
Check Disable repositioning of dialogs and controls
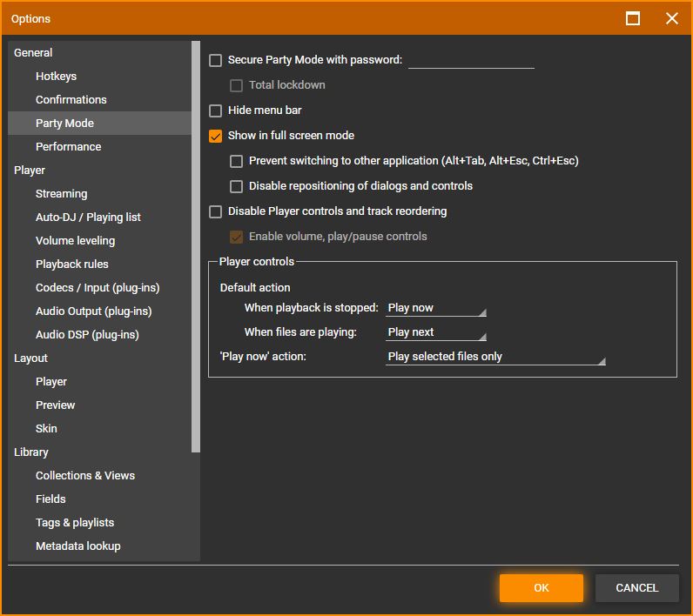236,187
